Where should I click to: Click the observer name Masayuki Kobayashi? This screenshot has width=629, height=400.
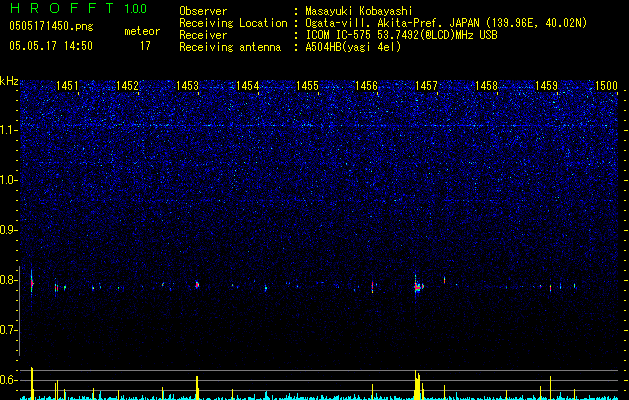[x=359, y=11]
